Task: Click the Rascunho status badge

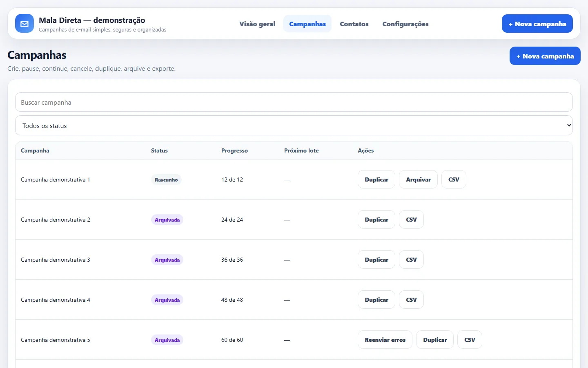Action: tap(166, 180)
